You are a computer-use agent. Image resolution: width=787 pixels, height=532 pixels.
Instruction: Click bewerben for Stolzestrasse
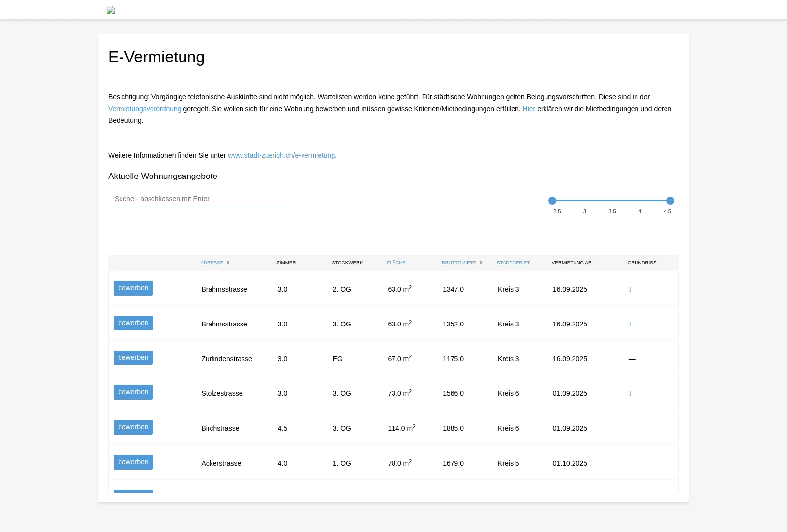point(133,392)
